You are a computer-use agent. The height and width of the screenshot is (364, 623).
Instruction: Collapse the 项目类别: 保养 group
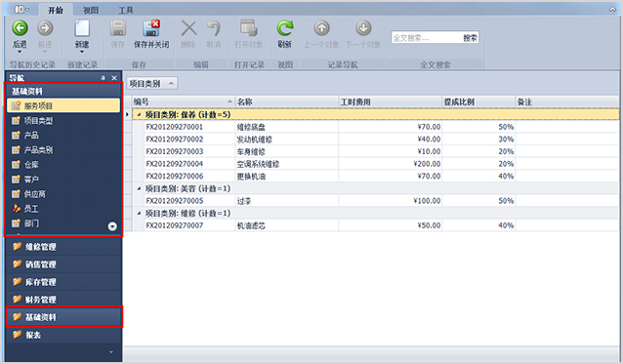pos(139,115)
